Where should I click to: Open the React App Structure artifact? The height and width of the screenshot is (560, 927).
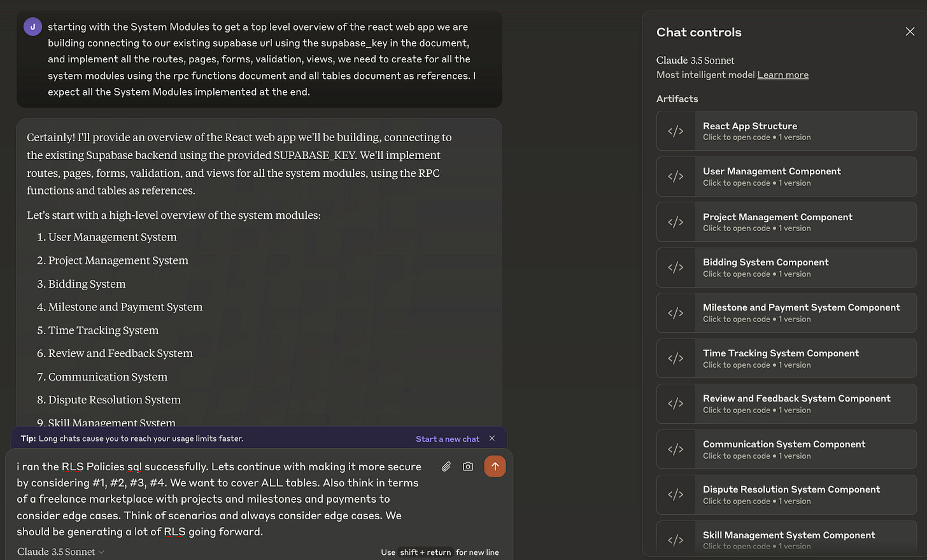click(x=786, y=131)
